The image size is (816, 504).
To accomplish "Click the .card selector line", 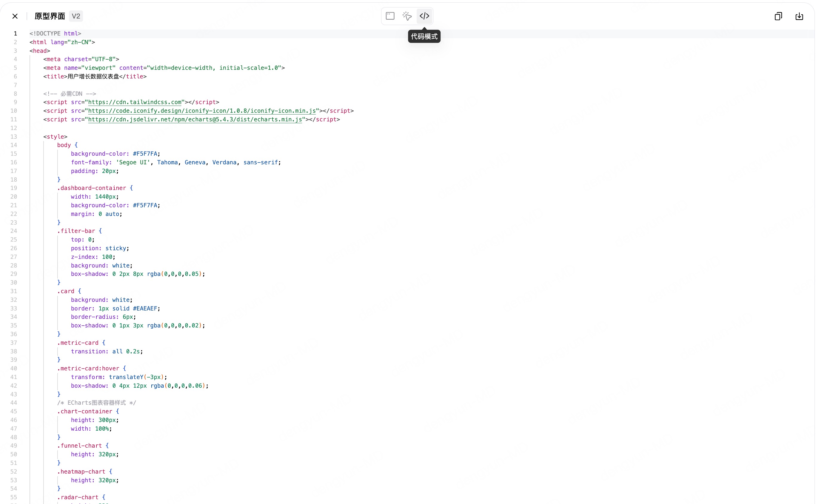I will click(69, 291).
